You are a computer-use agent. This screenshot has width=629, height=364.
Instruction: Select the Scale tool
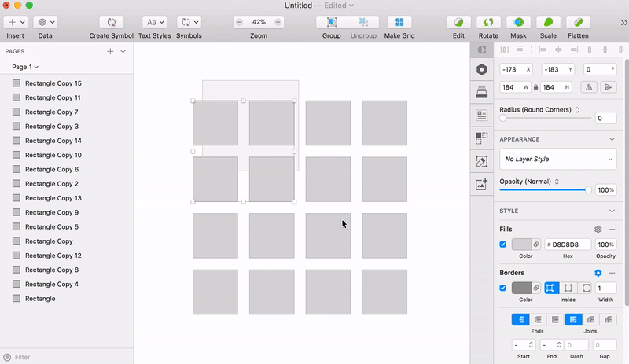pyautogui.click(x=548, y=22)
